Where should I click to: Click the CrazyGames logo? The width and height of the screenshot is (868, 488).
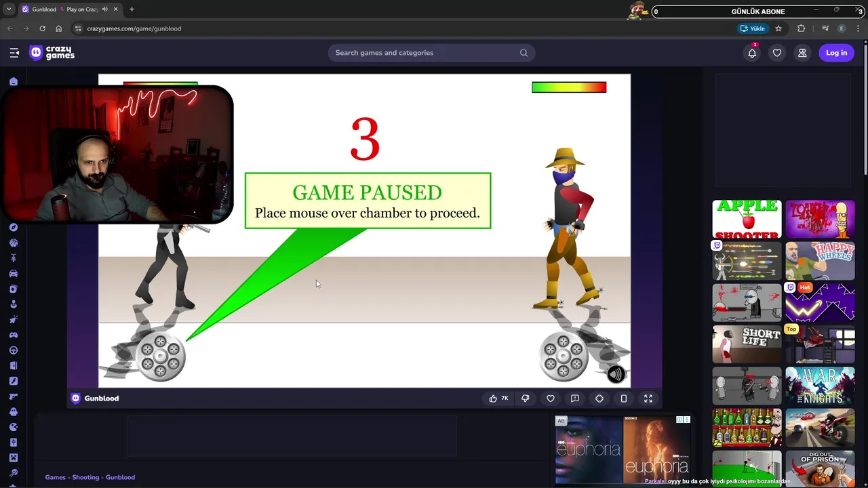point(52,53)
